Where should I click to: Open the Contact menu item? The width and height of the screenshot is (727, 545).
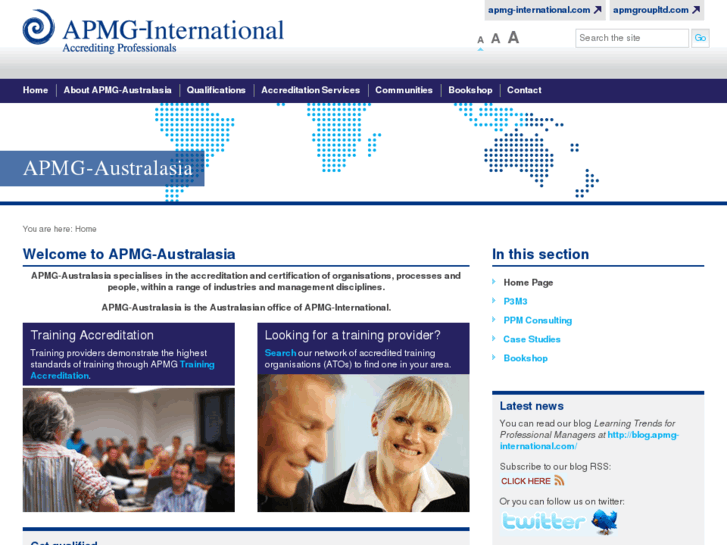(524, 90)
